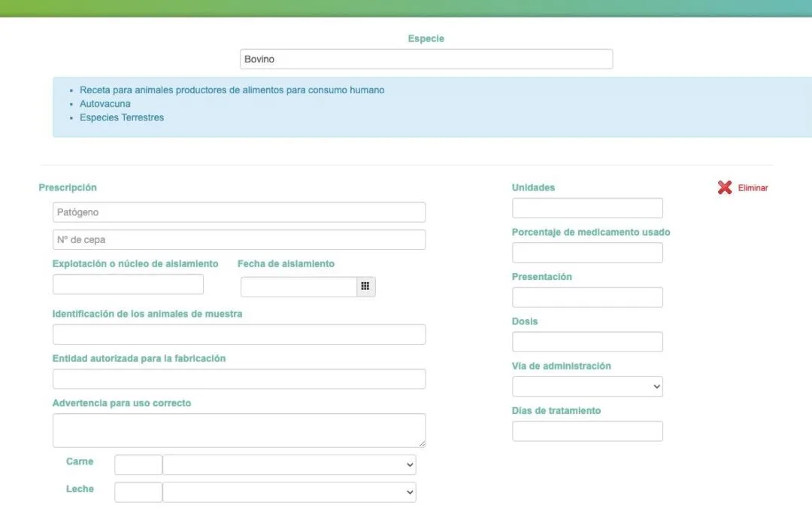Focus the Leche withdrawal number field
Screen dimensions: 812x508
[x=138, y=492]
